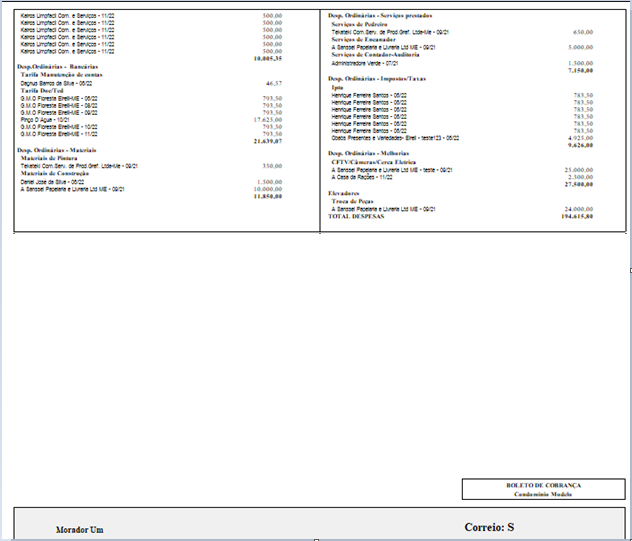The width and height of the screenshot is (632, 541).
Task: Select heading 'Desp.Ordinárias - Bancárias'
Action: tap(57, 67)
